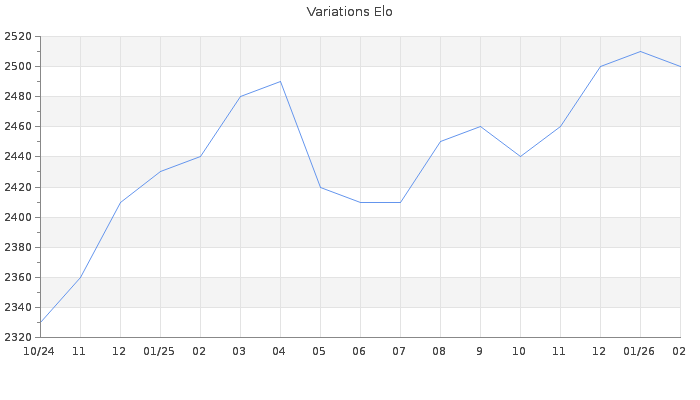Click the data point above 08
This screenshot has height=400, width=700.
click(x=440, y=141)
